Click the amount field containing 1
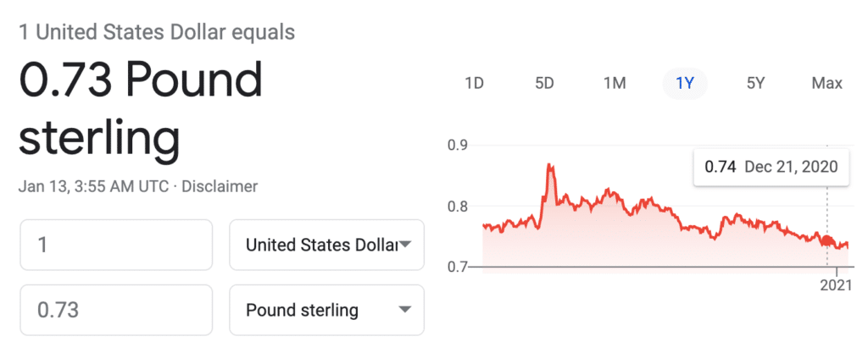Viewport: 868px width, 342px height. (x=114, y=245)
